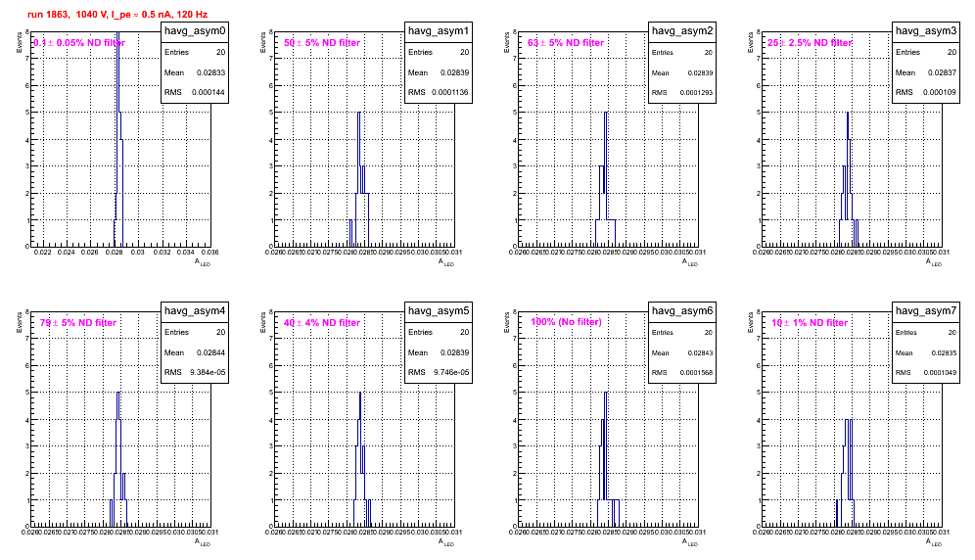This screenshot has height=560, width=975.
Task: Click the '25± 2.5% ND filter' label
Action: pyautogui.click(x=810, y=43)
